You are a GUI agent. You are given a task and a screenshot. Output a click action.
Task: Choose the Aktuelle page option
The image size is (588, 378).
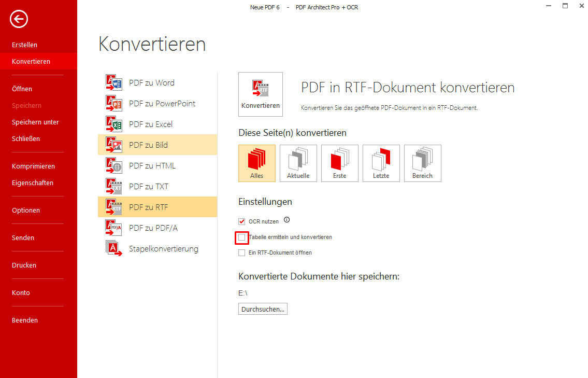[298, 163]
